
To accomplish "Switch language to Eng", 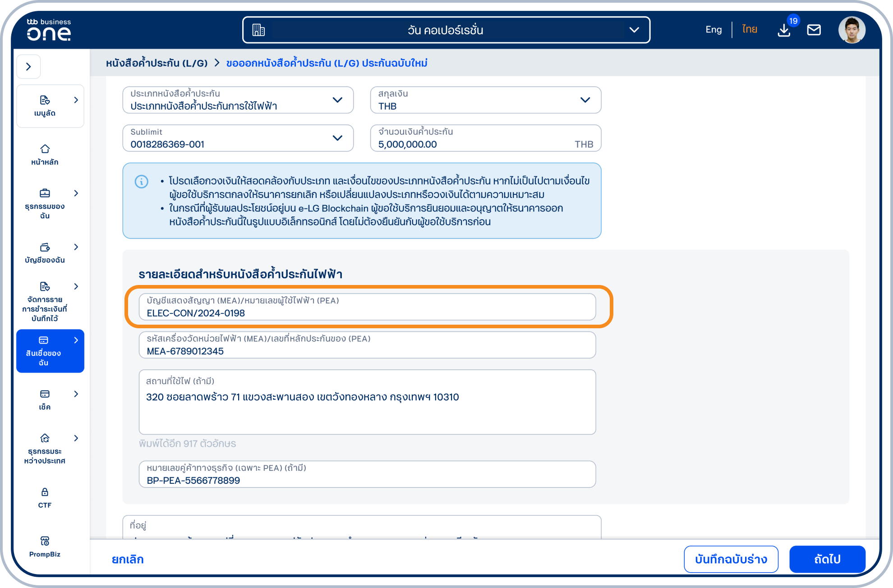I will 713,30.
